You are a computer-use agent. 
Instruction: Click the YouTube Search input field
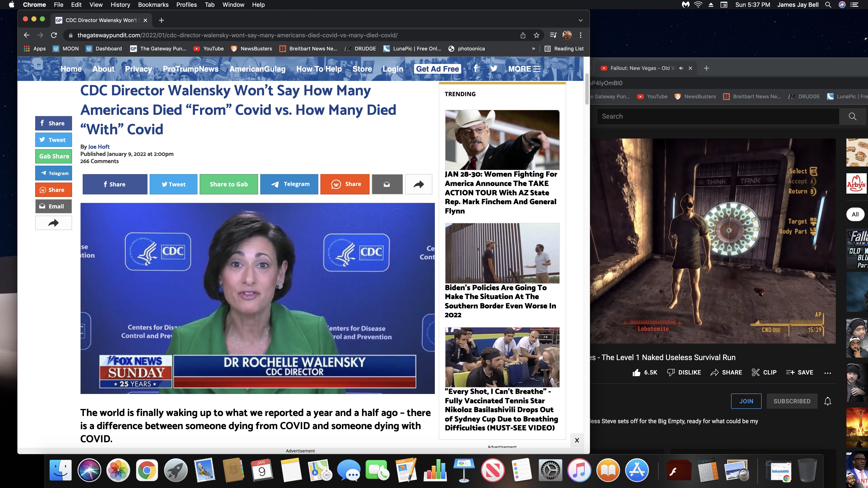coord(718,116)
